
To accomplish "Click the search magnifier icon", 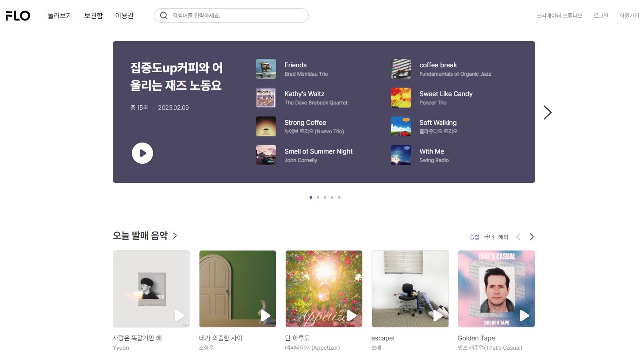I will pyautogui.click(x=164, y=15).
